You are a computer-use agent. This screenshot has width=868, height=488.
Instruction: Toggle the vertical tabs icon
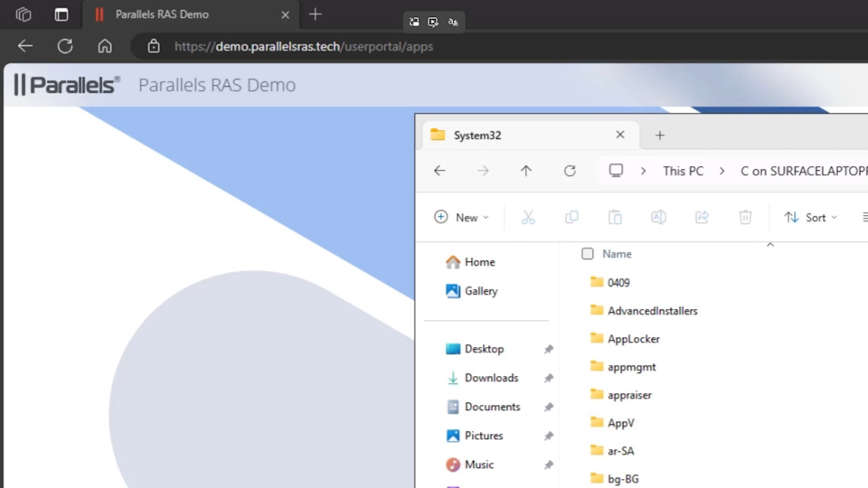(x=61, y=14)
